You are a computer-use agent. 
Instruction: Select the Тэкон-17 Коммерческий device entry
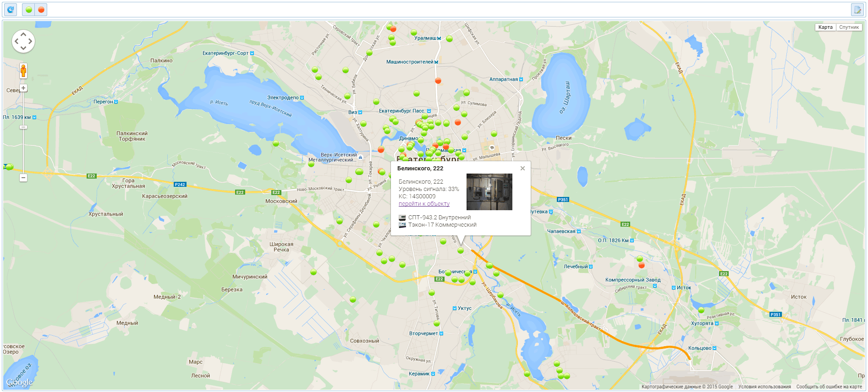coord(442,225)
